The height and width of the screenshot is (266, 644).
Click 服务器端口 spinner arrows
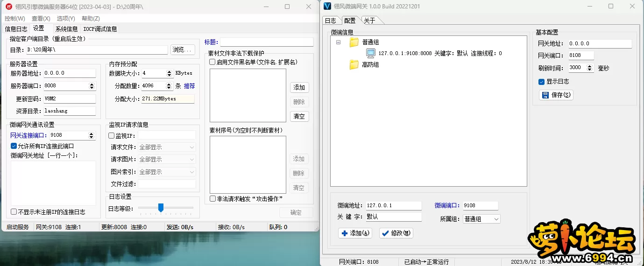[x=92, y=86]
